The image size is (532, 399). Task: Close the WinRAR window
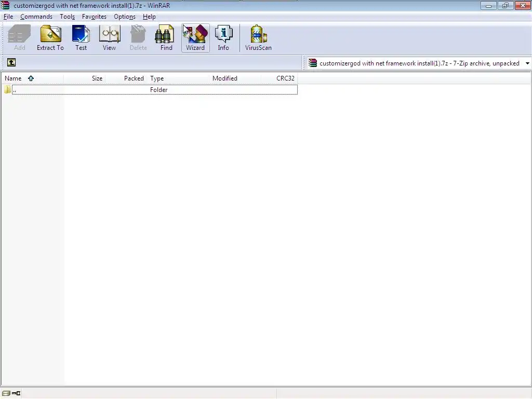523,5
